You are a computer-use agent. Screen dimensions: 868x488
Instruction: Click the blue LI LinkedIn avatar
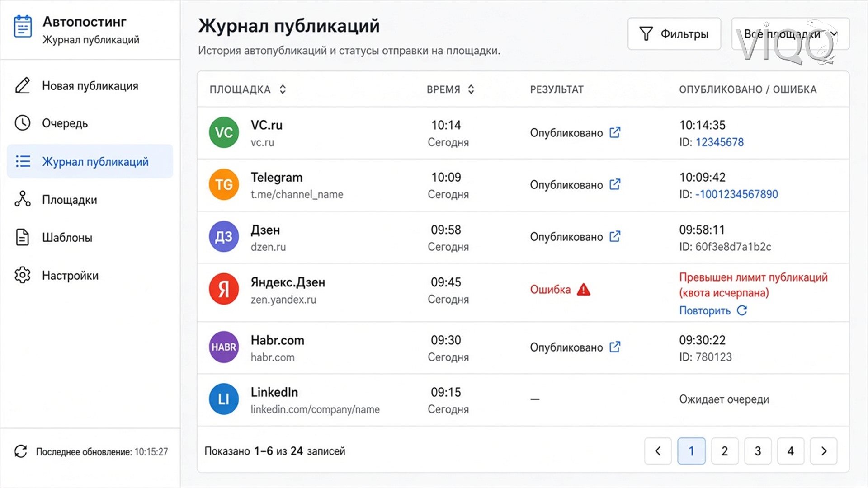[x=224, y=399]
